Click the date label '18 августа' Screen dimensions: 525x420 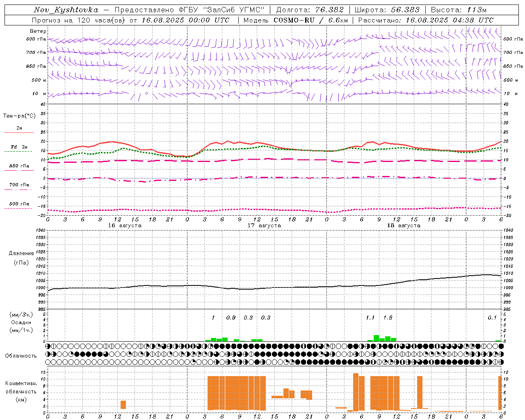(404, 226)
